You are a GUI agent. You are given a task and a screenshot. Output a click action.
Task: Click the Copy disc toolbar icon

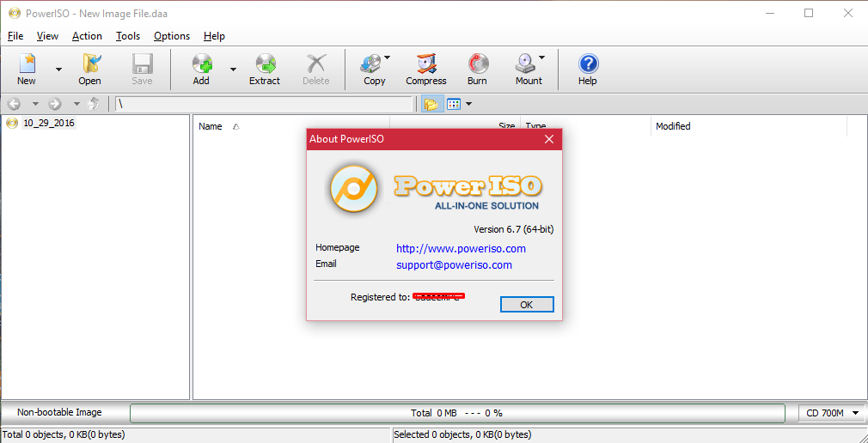tap(370, 64)
